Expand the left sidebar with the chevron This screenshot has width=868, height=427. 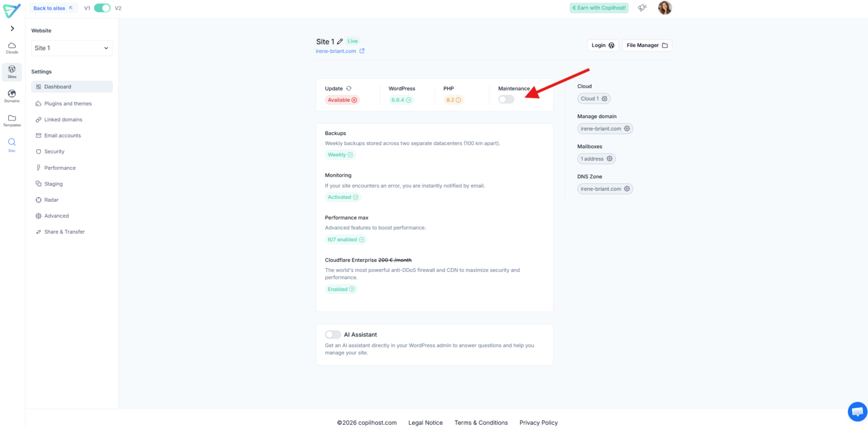(x=12, y=28)
